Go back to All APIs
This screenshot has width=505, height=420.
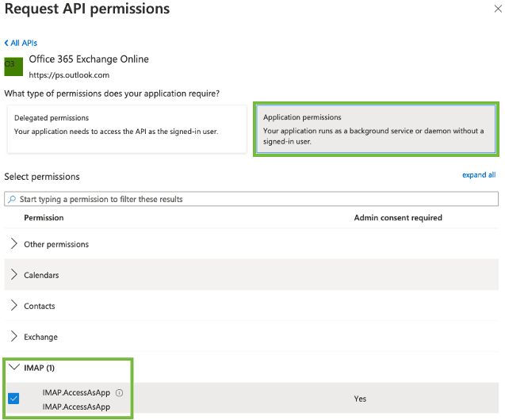pyautogui.click(x=21, y=43)
